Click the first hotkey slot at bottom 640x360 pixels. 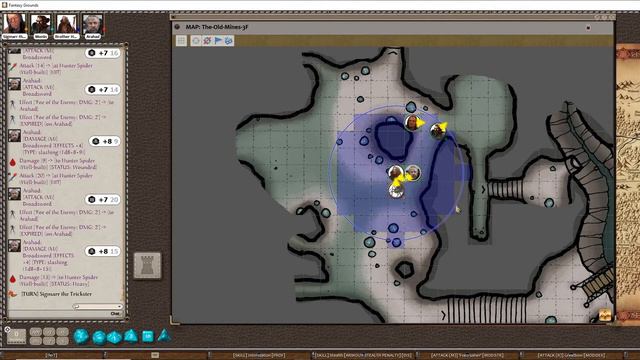(52, 356)
